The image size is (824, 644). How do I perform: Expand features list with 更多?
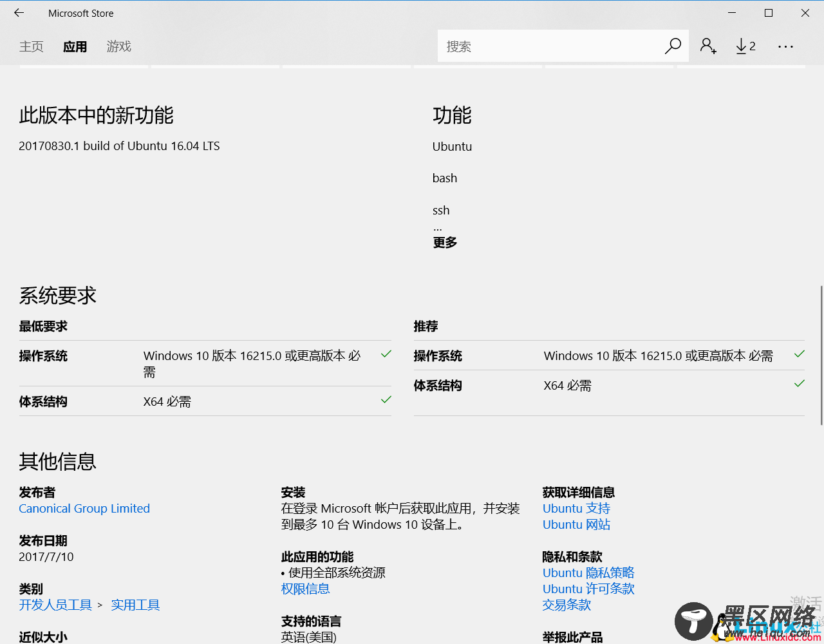point(445,243)
